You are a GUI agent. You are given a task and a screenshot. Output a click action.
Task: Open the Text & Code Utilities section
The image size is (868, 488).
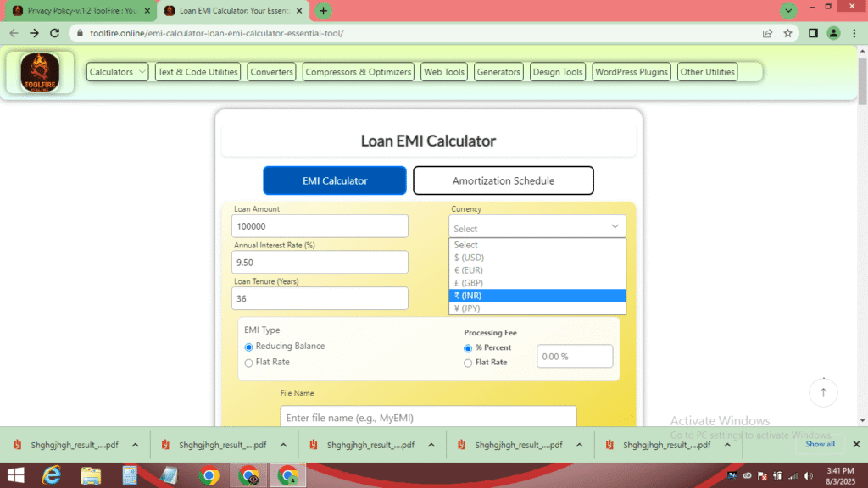[198, 71]
